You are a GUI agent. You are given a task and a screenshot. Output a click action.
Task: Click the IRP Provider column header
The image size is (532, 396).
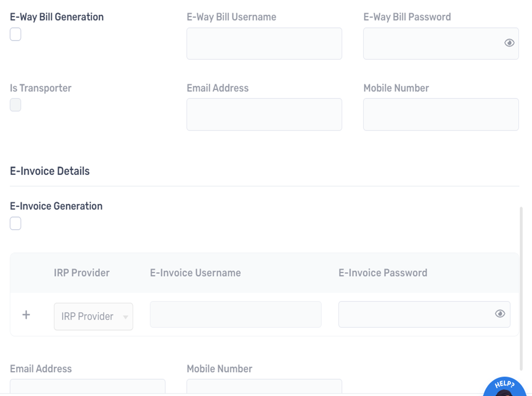click(x=82, y=273)
